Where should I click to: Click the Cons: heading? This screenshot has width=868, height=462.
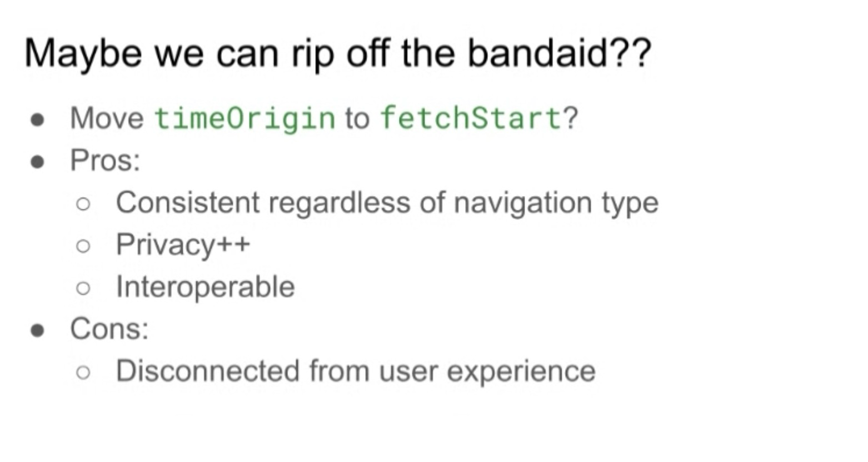pos(109,329)
